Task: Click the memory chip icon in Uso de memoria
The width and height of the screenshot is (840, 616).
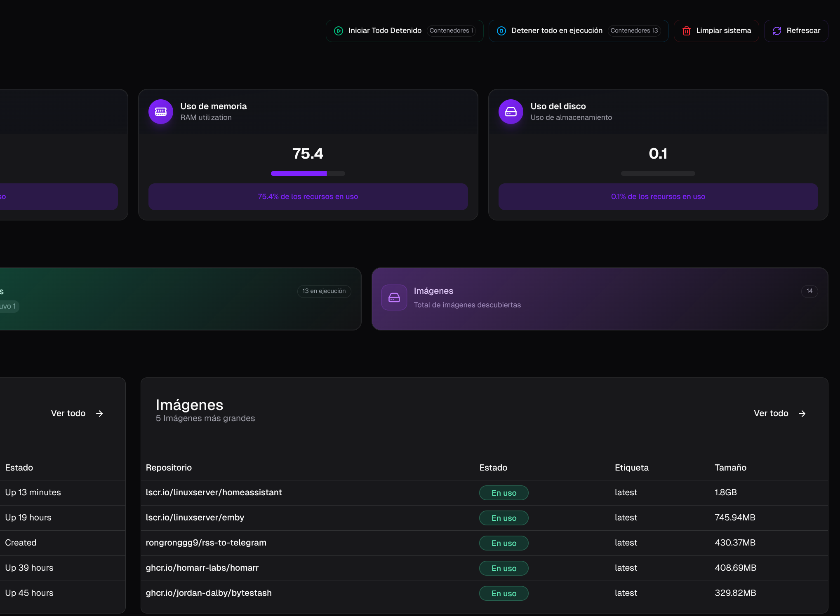Action: [161, 112]
